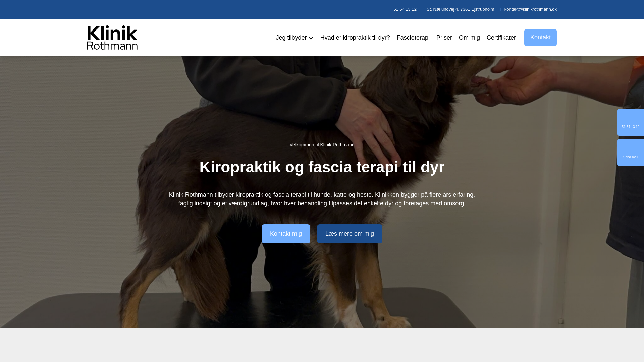View the Certifikater page
644x362 pixels.
(x=501, y=38)
